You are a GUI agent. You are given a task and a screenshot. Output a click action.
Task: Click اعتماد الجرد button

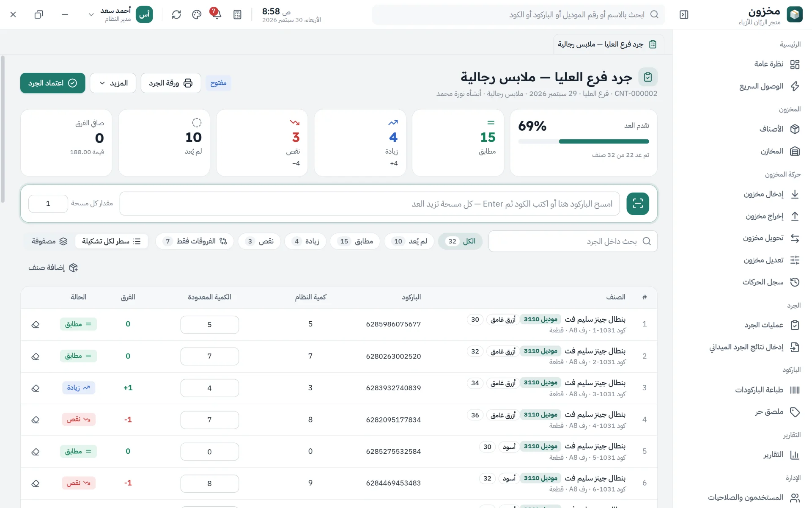coord(53,83)
